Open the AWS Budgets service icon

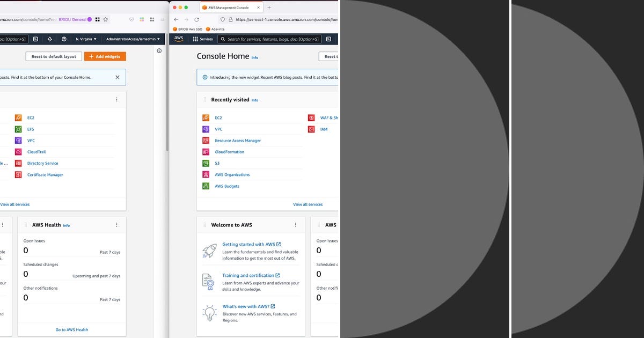click(206, 186)
